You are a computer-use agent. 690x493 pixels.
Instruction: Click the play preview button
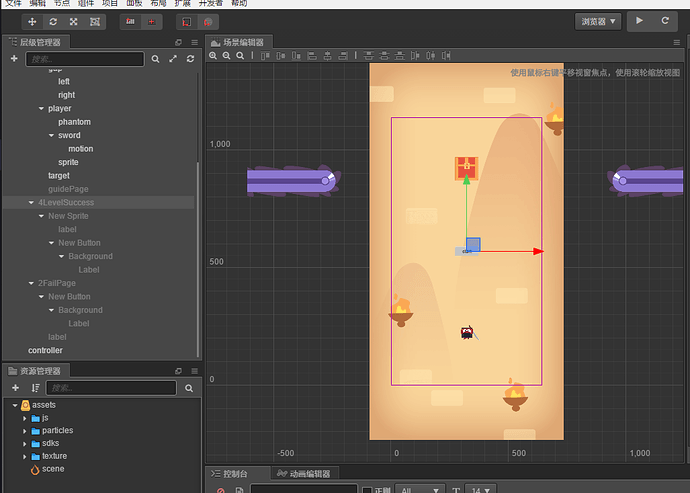click(x=640, y=21)
